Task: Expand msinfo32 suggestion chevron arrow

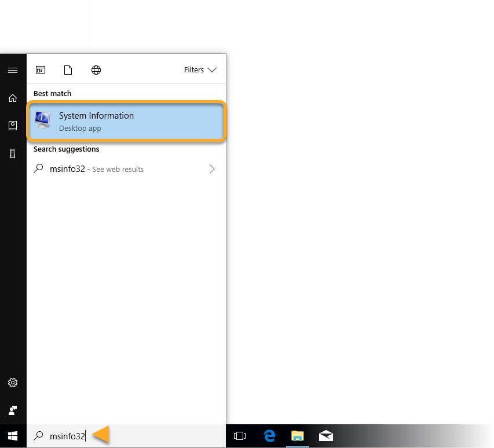Action: [212, 169]
